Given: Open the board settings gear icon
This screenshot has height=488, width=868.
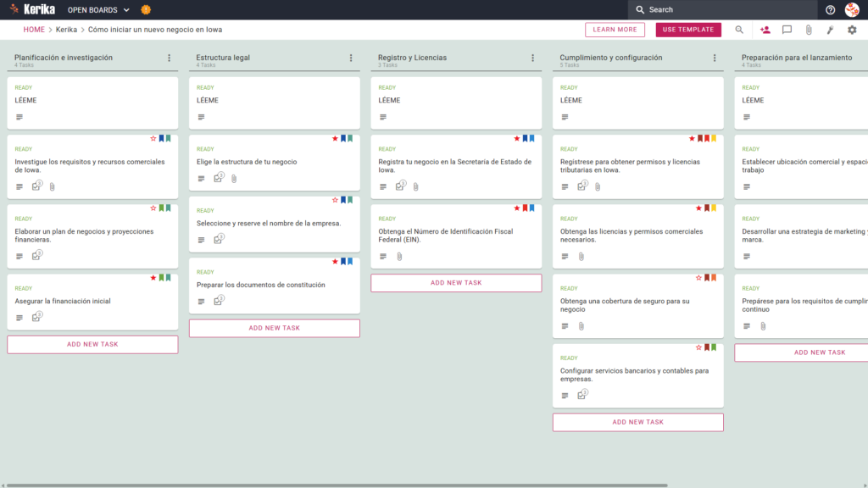Looking at the screenshot, I should click(x=852, y=30).
